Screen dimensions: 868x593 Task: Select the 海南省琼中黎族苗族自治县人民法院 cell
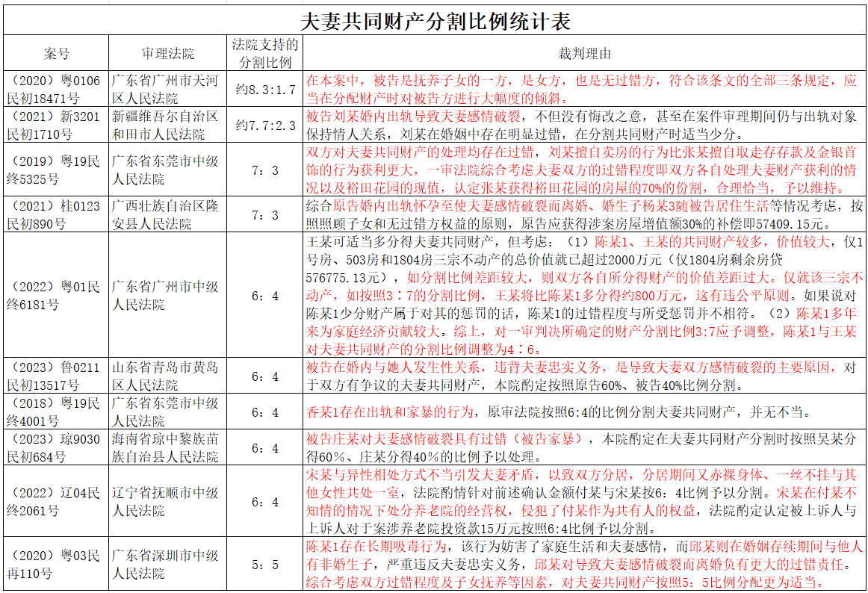click(168, 448)
